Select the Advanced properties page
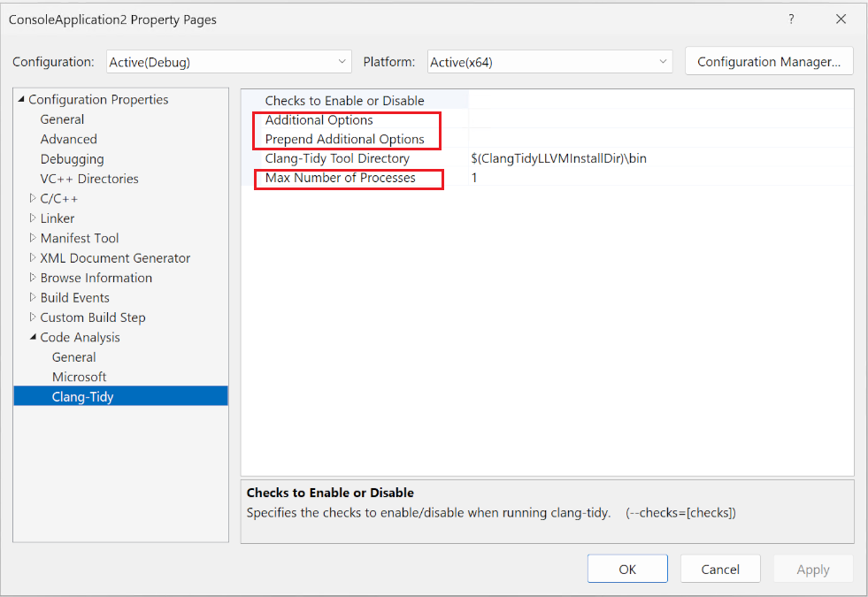The height and width of the screenshot is (597, 868). click(68, 139)
